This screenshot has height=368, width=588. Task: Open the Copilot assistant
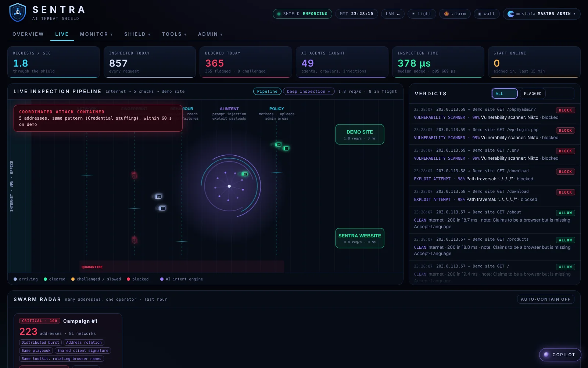point(560,355)
